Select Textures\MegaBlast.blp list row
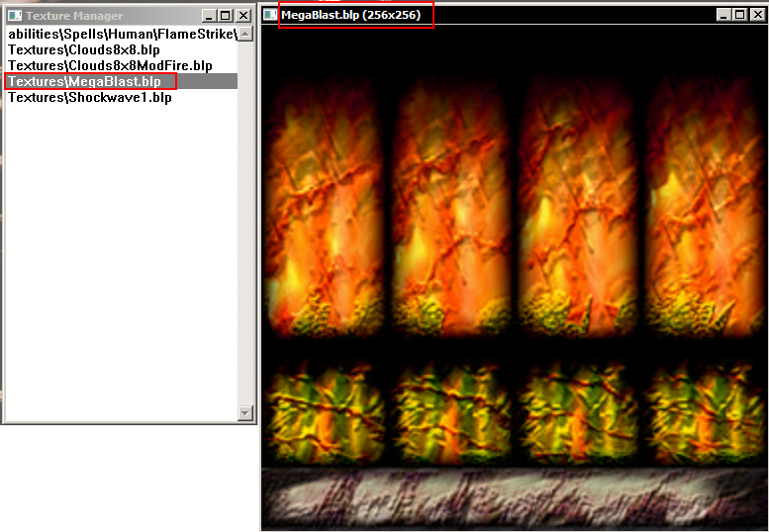Image resolution: width=769 pixels, height=532 pixels. click(121, 81)
